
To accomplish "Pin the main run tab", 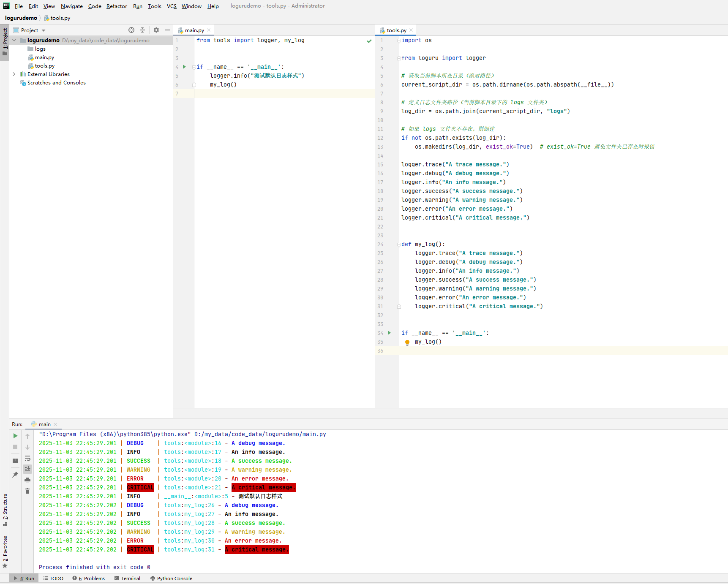I will point(15,475).
